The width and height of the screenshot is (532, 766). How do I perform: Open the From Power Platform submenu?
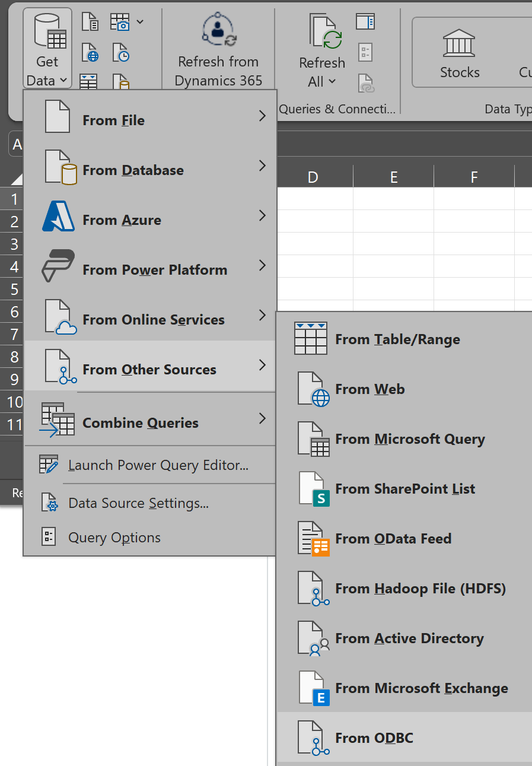(x=149, y=266)
